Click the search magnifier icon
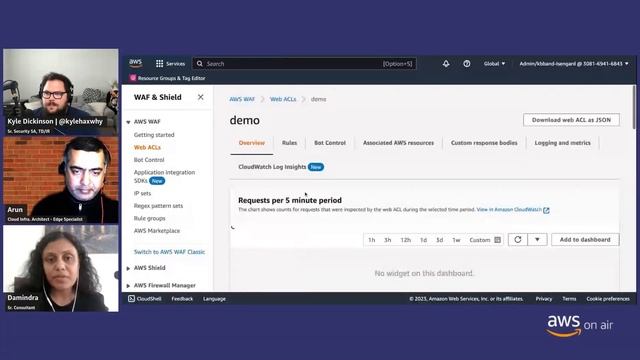 coord(200,64)
